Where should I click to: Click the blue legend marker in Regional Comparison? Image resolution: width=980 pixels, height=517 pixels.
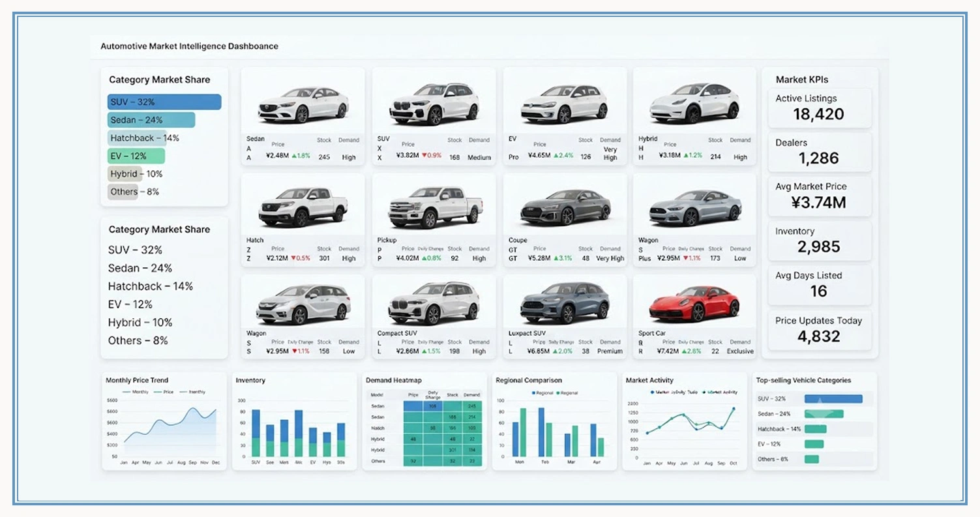(534, 393)
